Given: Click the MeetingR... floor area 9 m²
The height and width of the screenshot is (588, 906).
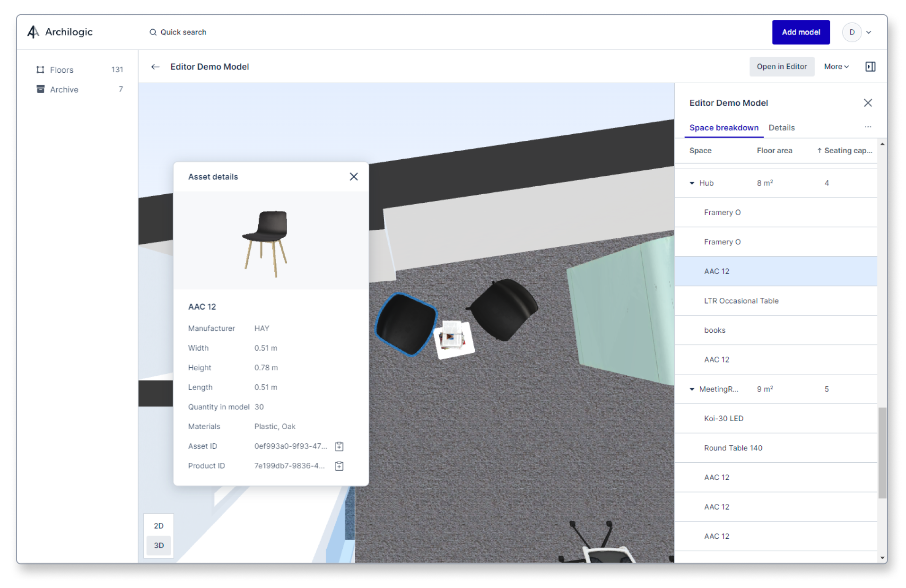Looking at the screenshot, I should (765, 389).
